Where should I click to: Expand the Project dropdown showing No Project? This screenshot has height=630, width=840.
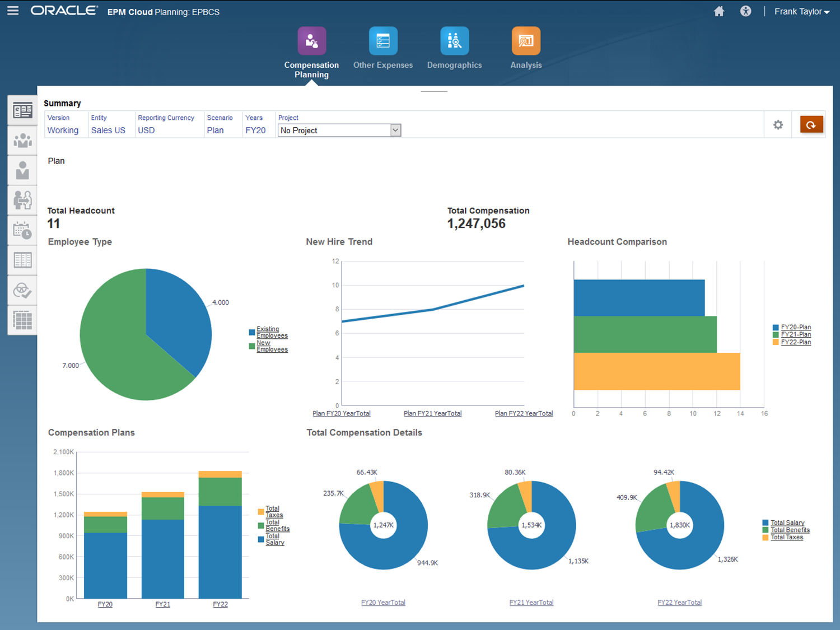[395, 130]
